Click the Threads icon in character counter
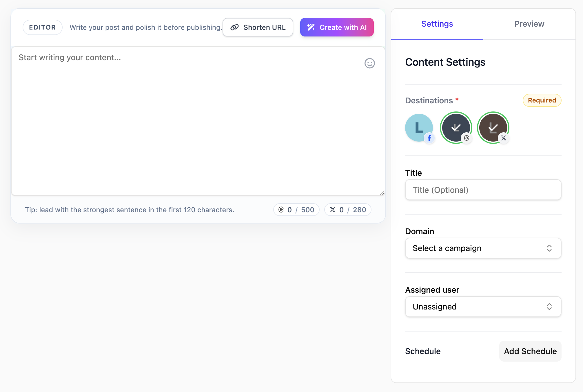Screen dimensions: 583x392 pos(281,210)
